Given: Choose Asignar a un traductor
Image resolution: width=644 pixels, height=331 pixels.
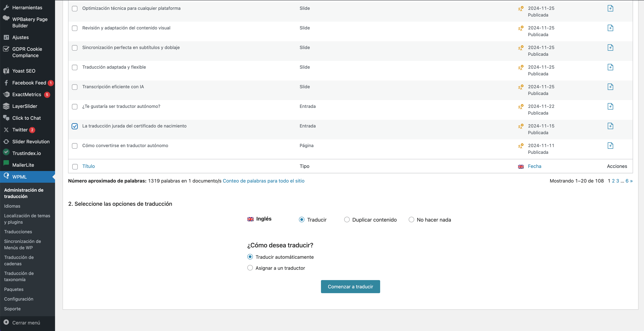Looking at the screenshot, I should click(250, 268).
